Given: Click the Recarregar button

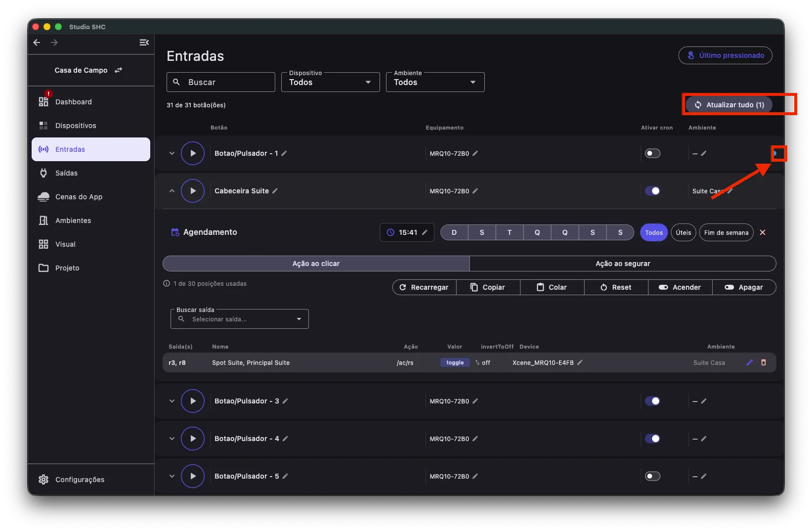Looking at the screenshot, I should point(425,287).
